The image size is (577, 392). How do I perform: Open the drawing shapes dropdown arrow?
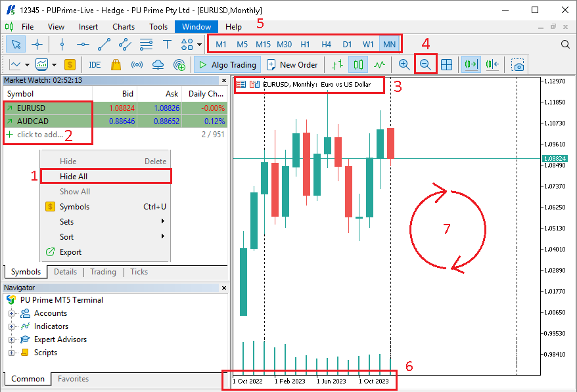(x=199, y=45)
